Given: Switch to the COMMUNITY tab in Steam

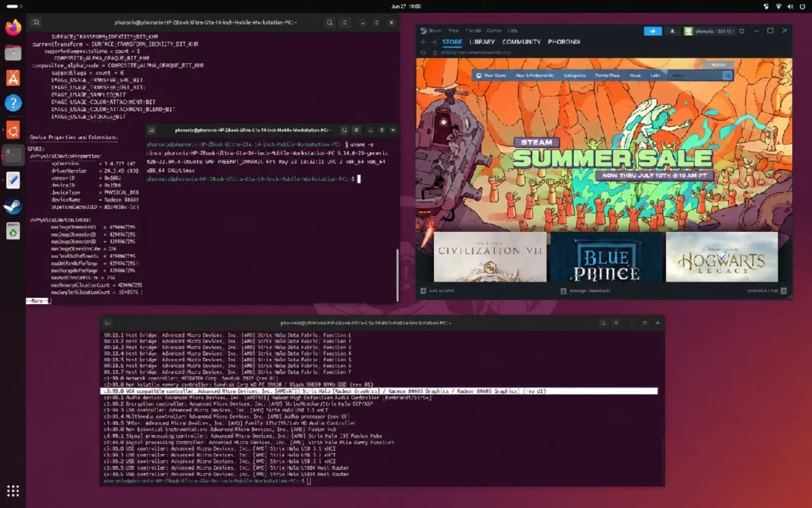Looking at the screenshot, I should pyautogui.click(x=522, y=42).
